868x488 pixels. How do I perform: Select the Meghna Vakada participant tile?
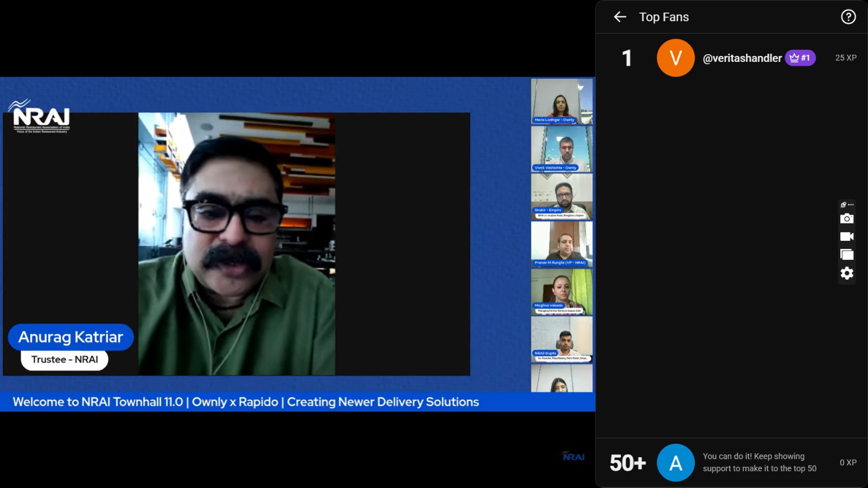point(561,292)
